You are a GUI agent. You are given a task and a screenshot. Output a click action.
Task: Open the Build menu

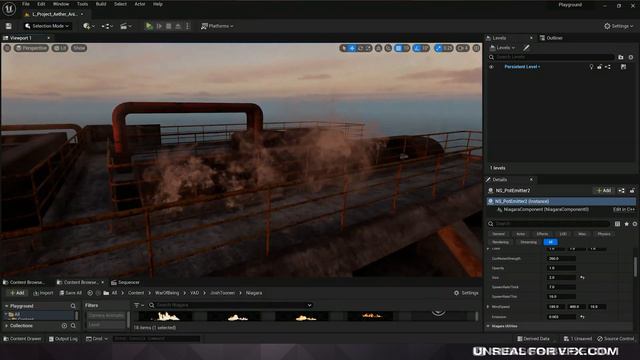pos(101,4)
